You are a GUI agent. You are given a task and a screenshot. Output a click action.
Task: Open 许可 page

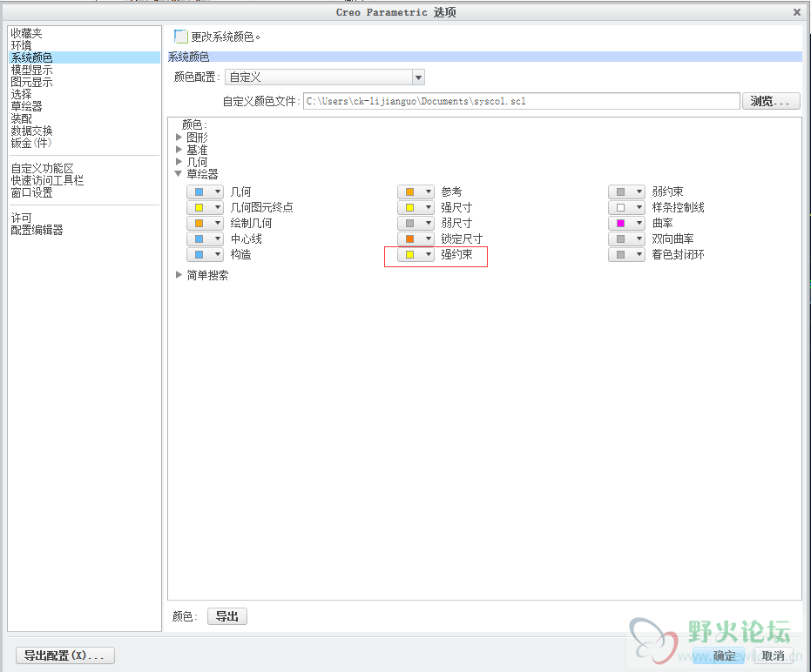click(21, 218)
